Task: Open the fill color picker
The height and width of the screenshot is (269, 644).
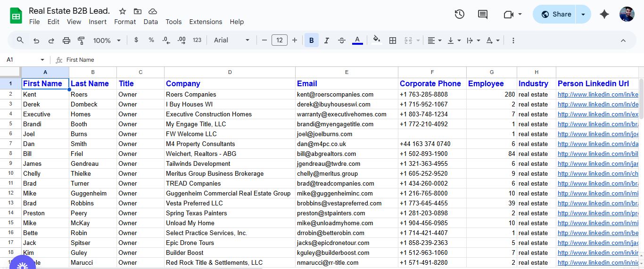Action: (376, 41)
